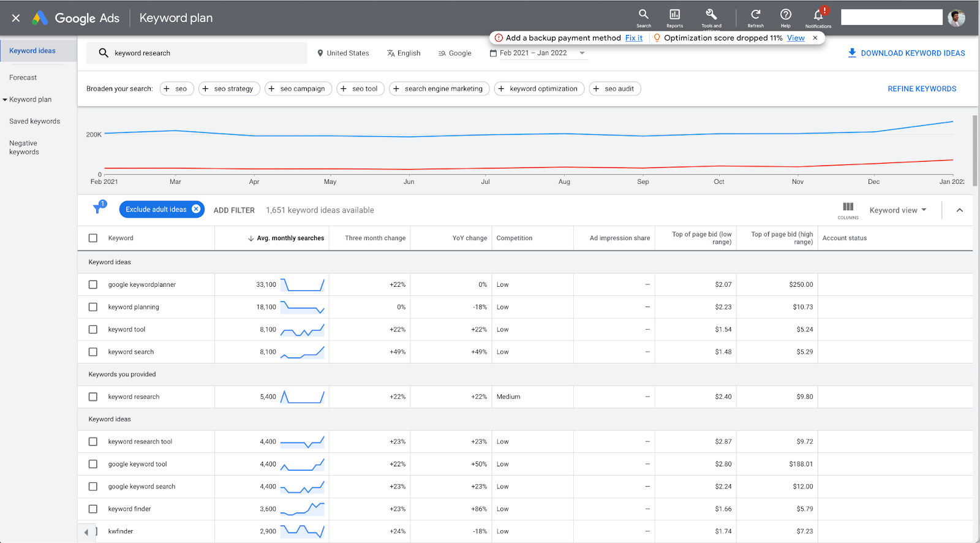Click the YoY change column header
Image resolution: width=980 pixels, height=543 pixels.
(x=470, y=238)
